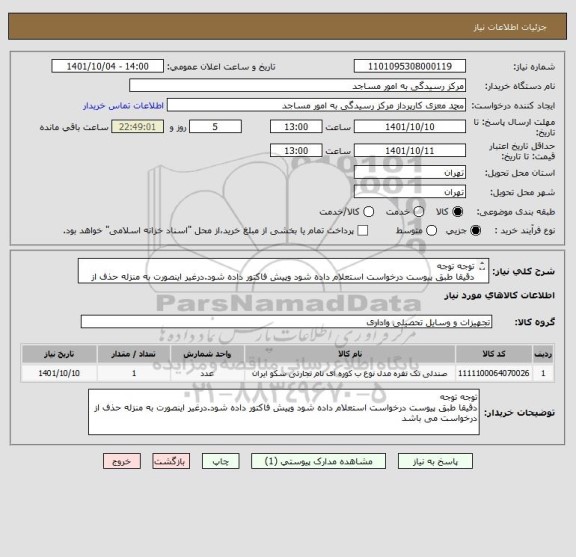Click the بازگشت back button
The width and height of the screenshot is (576, 557).
pos(171,461)
